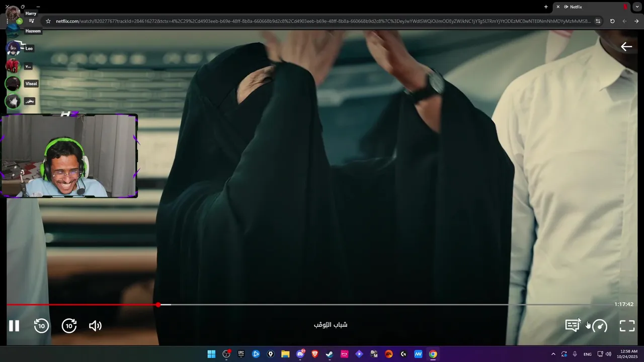
Task: Open Steam from taskbar
Action: point(330,354)
